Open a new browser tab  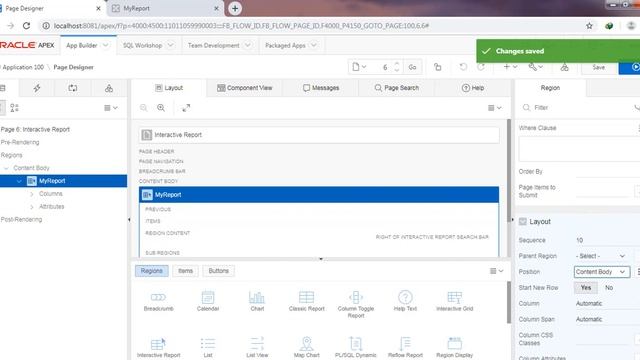235,8
